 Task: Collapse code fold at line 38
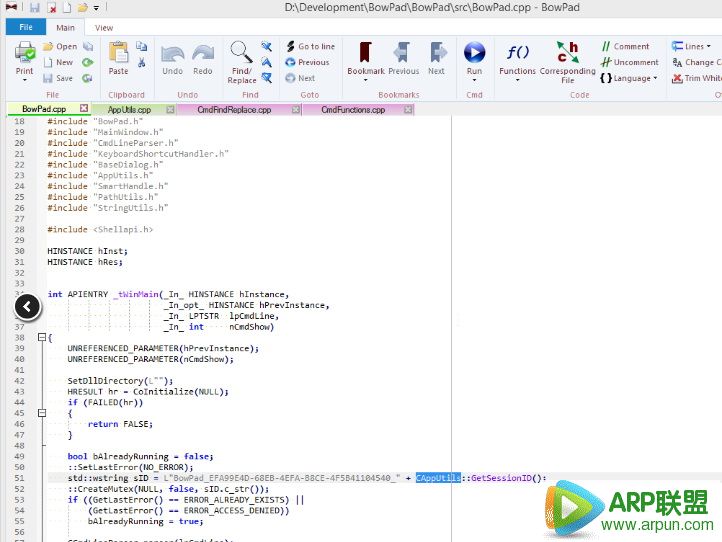pyautogui.click(x=42, y=338)
